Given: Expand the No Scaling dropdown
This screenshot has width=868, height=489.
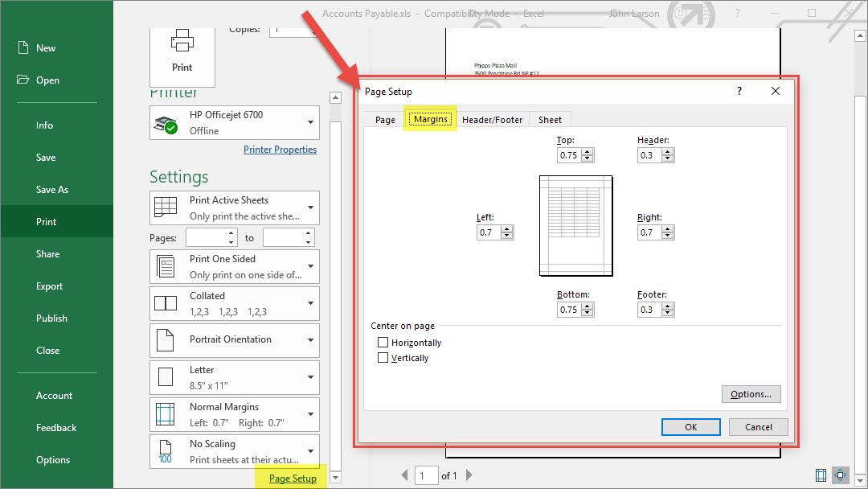Looking at the screenshot, I should tap(234, 451).
